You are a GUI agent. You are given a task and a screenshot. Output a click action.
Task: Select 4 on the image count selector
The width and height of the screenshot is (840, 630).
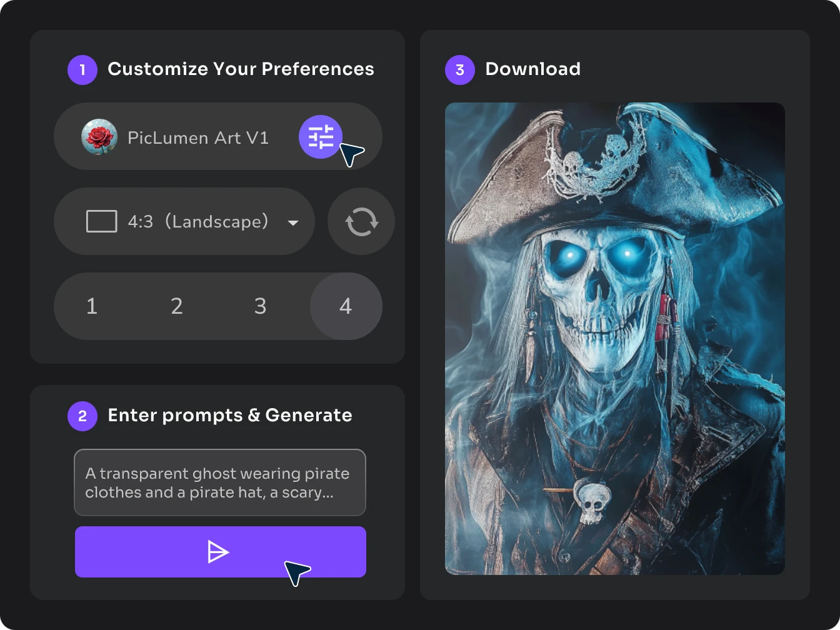pos(346,306)
